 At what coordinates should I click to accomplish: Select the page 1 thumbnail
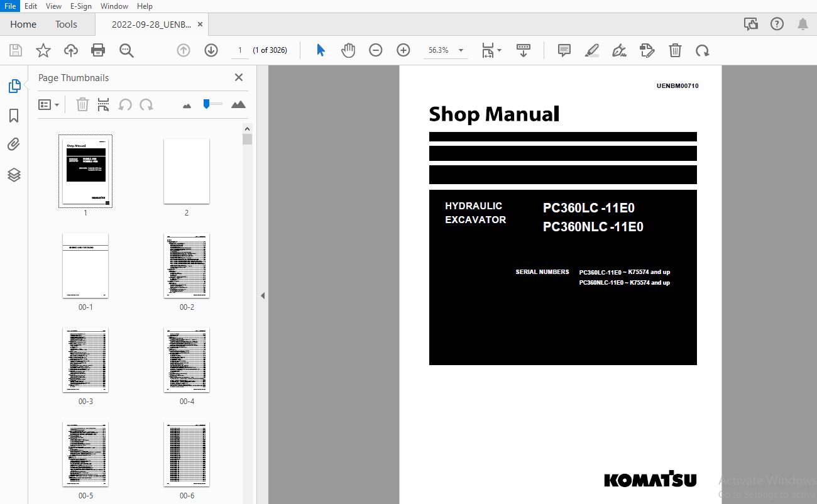tap(85, 171)
